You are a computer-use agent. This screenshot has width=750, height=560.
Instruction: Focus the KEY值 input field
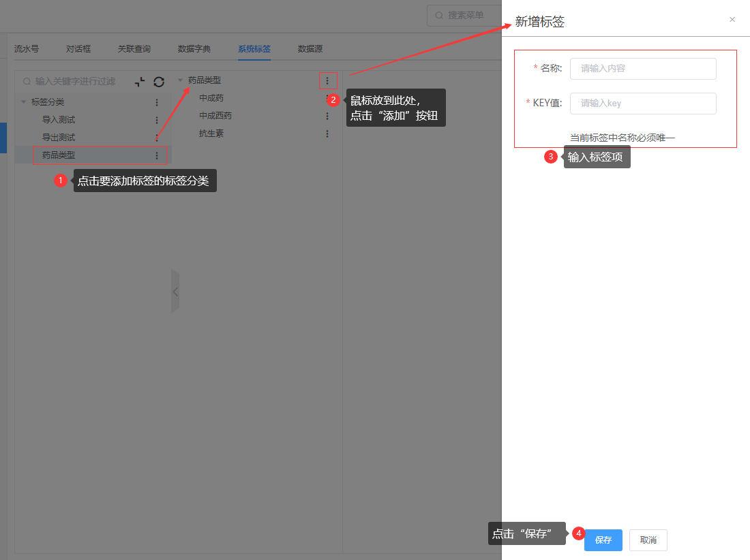[643, 103]
